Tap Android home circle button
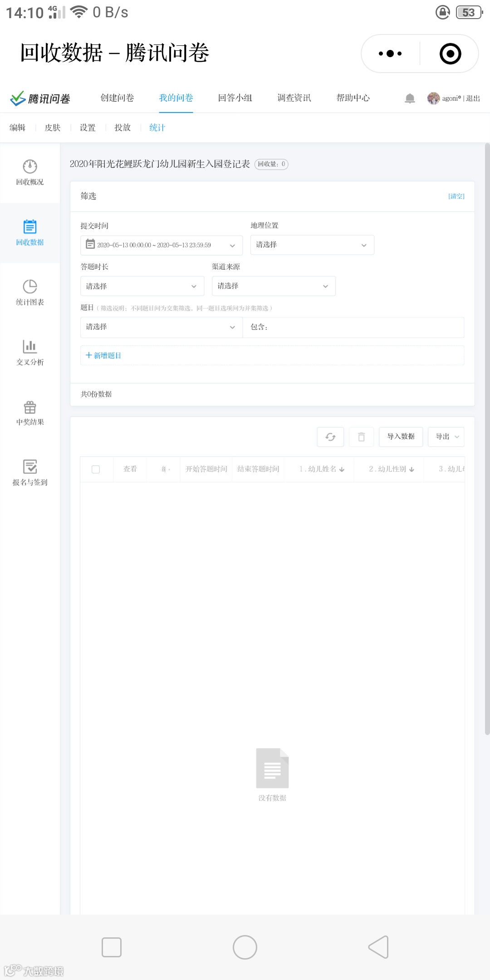The height and width of the screenshot is (980, 490). (245, 947)
